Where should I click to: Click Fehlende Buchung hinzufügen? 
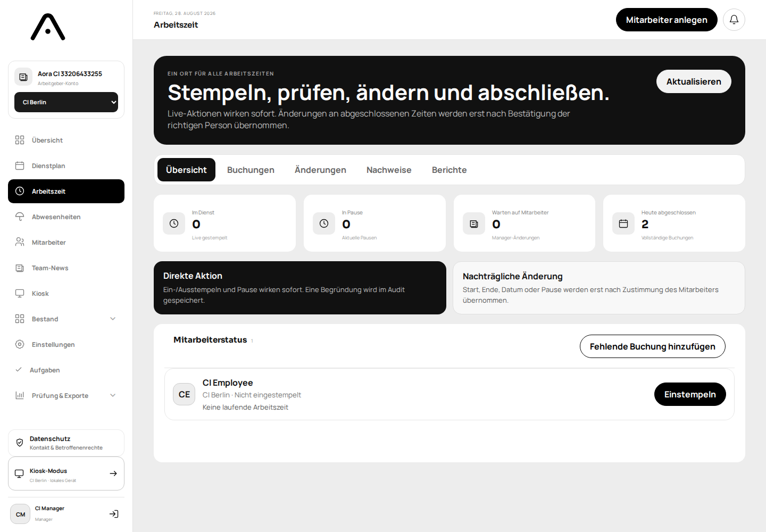click(x=652, y=346)
